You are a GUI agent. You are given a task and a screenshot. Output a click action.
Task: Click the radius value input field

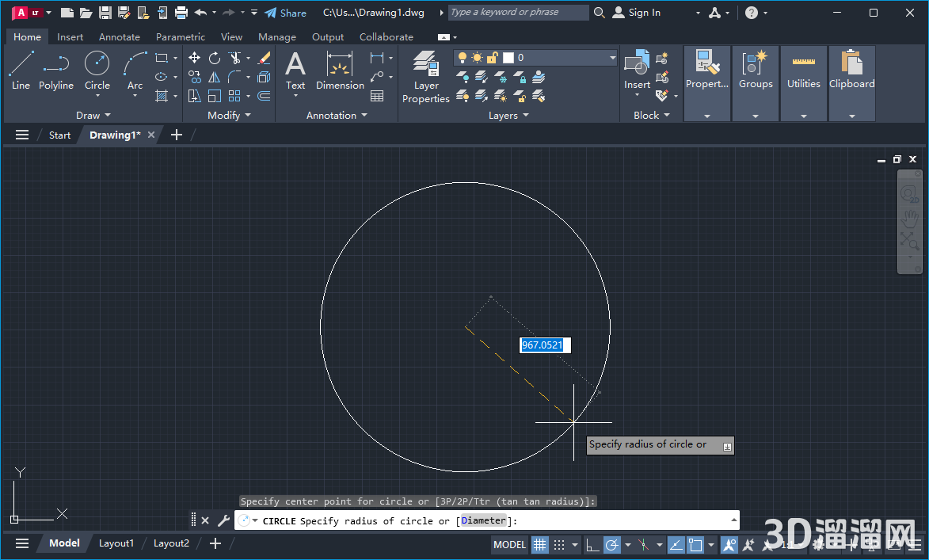tap(544, 345)
